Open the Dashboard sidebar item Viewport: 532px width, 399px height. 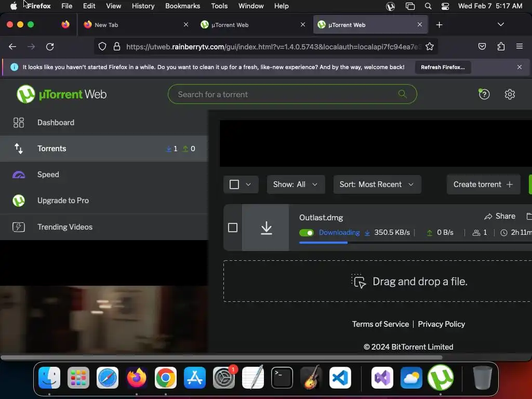104,123
